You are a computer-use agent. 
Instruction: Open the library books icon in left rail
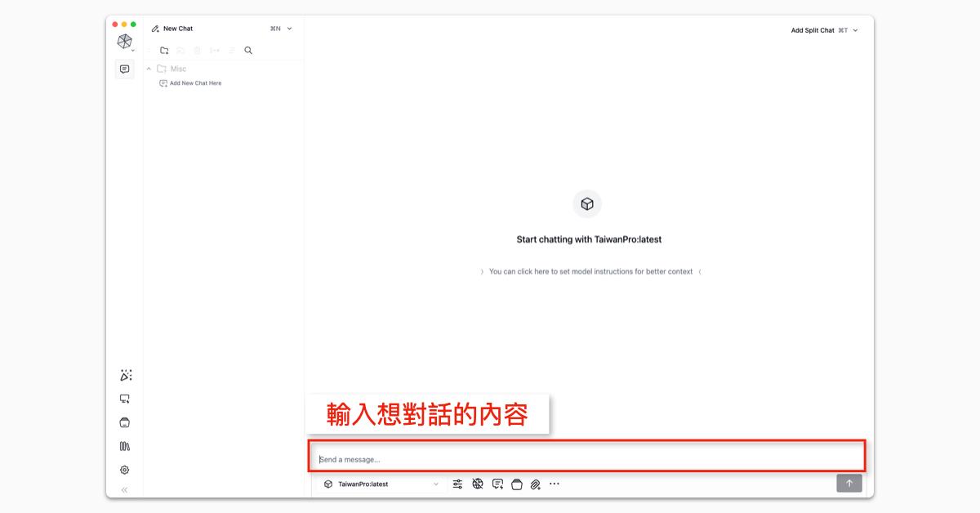pos(125,446)
